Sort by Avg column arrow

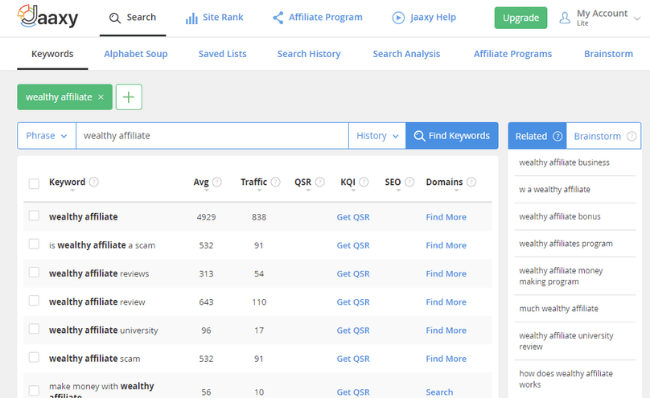coord(206,190)
